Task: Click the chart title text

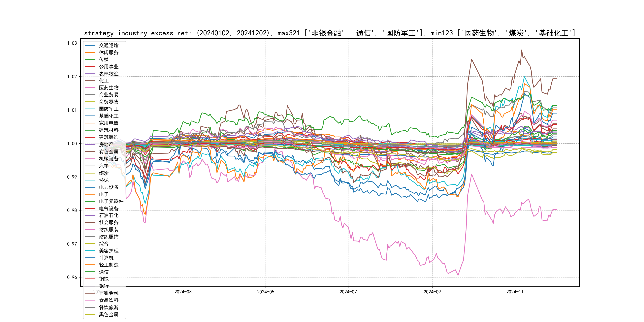Action: pos(330,33)
